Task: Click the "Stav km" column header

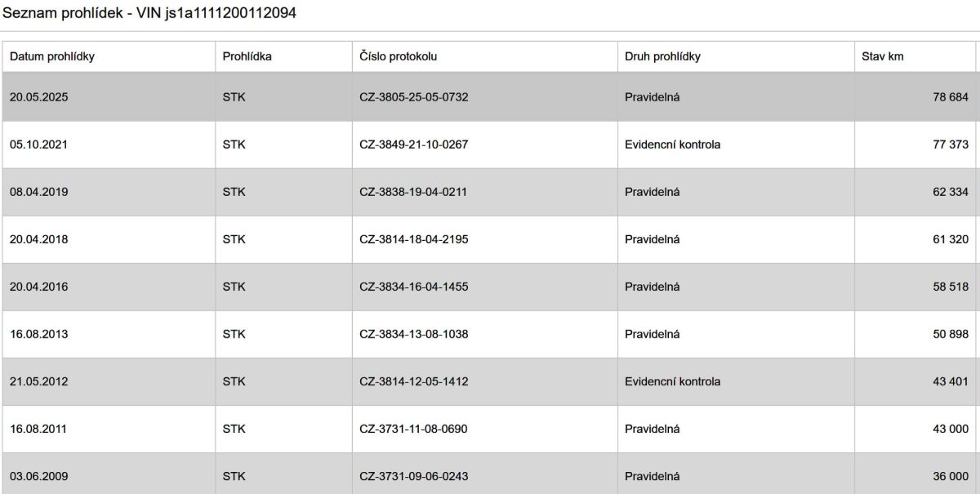Action: point(882,56)
